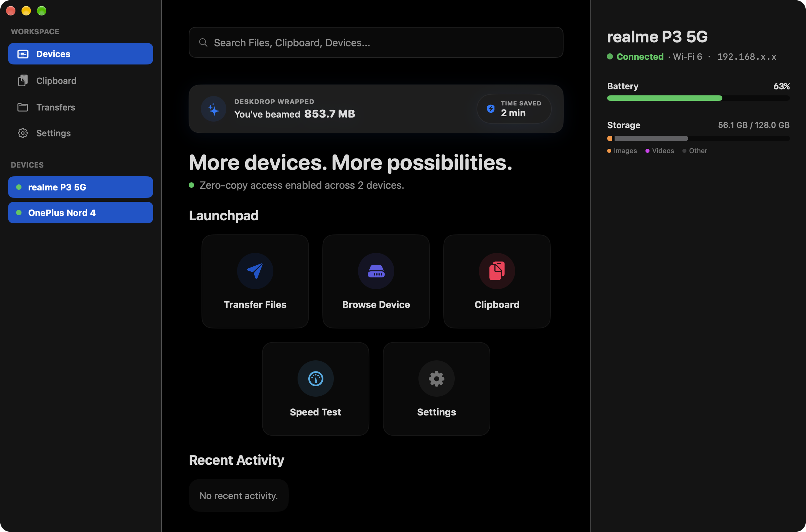
Task: Click the Speed Test gauge icon
Action: click(x=315, y=378)
